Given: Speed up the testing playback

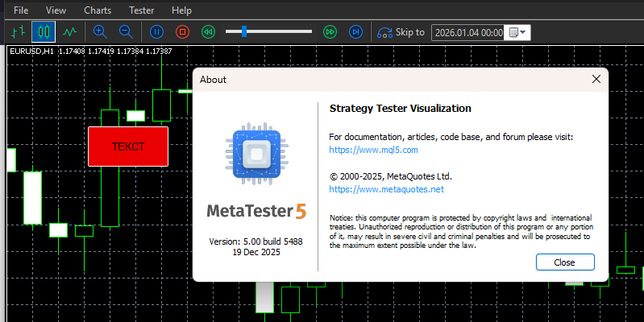Looking at the screenshot, I should [x=330, y=32].
